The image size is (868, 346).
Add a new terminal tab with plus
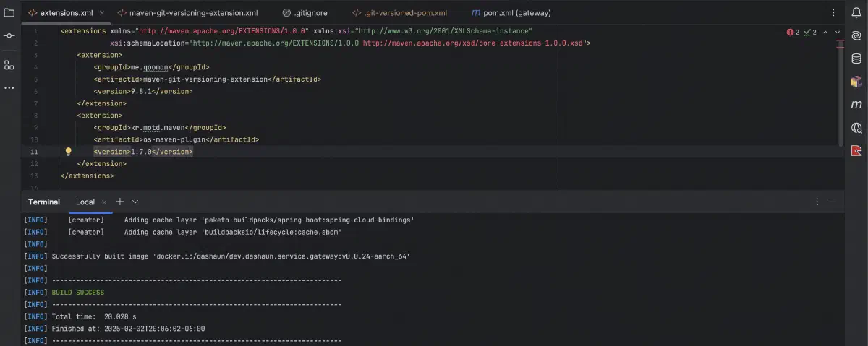pos(120,202)
